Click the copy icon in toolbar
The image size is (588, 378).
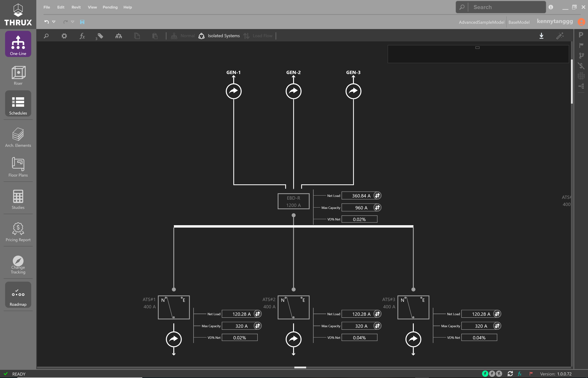click(x=137, y=36)
